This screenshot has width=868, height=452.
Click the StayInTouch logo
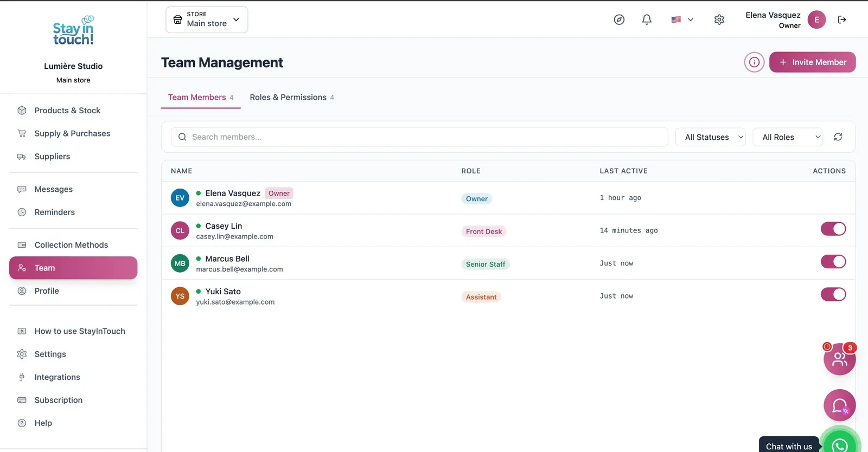(73, 30)
